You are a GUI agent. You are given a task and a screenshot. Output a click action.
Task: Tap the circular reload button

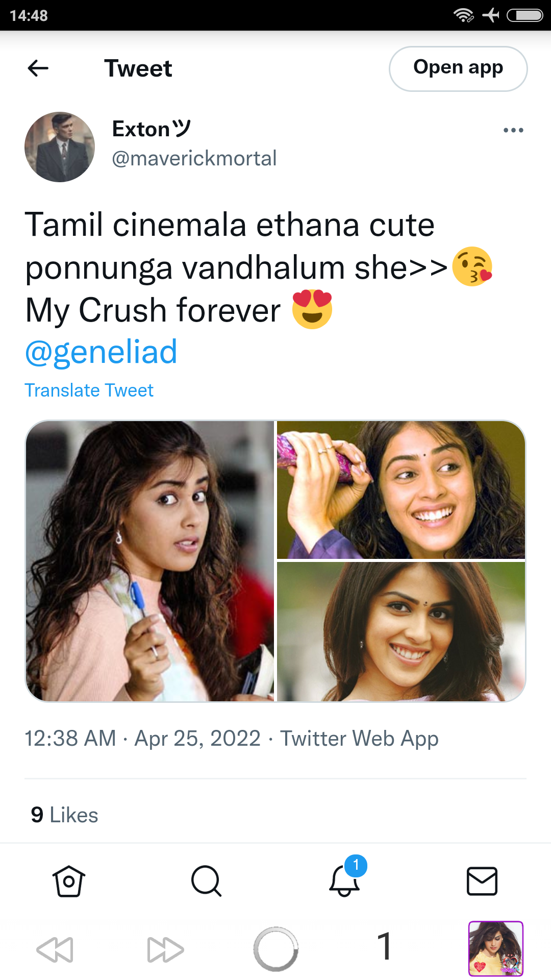(275, 949)
